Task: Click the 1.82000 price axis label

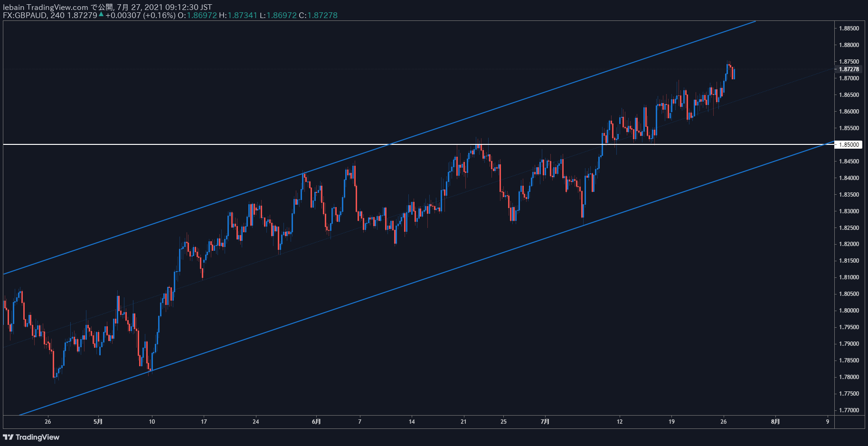Action: click(x=849, y=244)
